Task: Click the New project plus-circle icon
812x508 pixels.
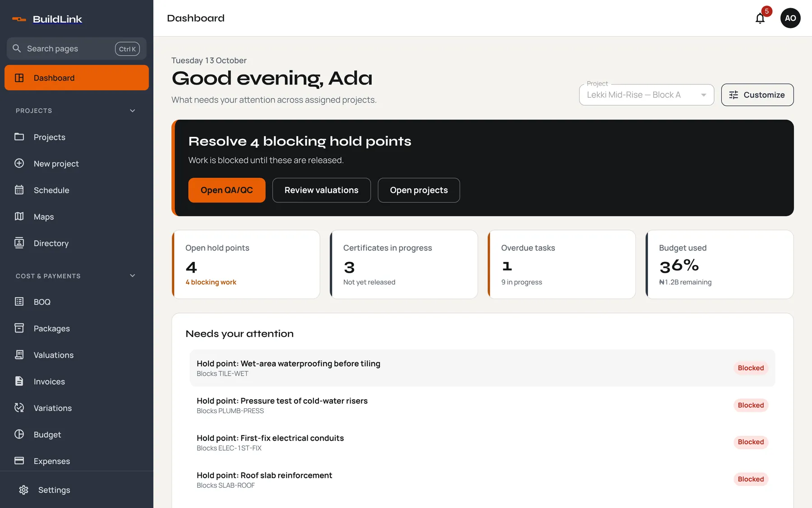Action: tap(19, 163)
